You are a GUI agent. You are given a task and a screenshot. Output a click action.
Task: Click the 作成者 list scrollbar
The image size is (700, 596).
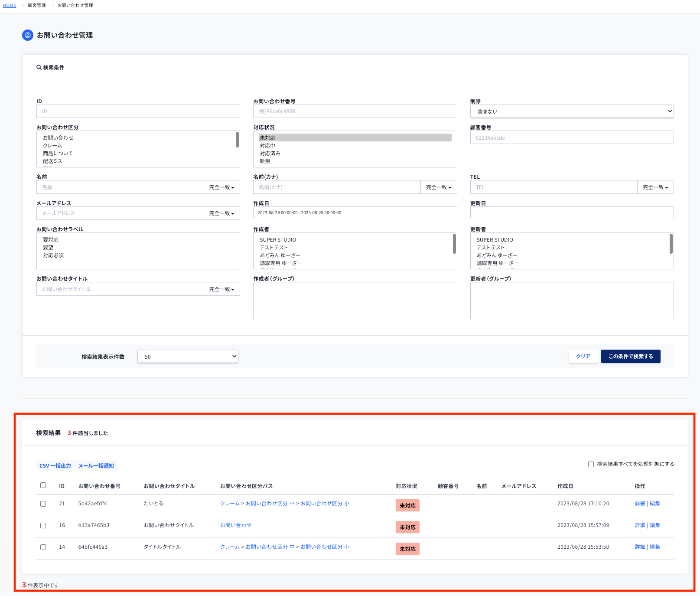(x=454, y=243)
